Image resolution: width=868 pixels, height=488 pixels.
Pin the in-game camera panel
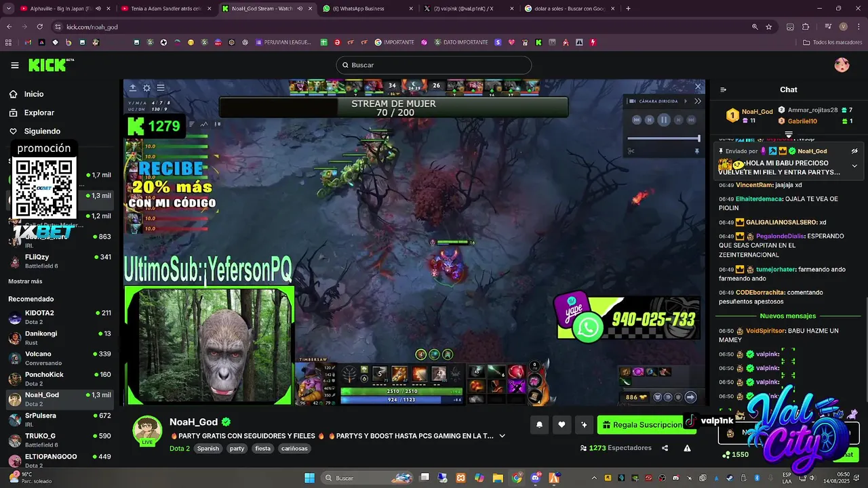[x=697, y=151]
